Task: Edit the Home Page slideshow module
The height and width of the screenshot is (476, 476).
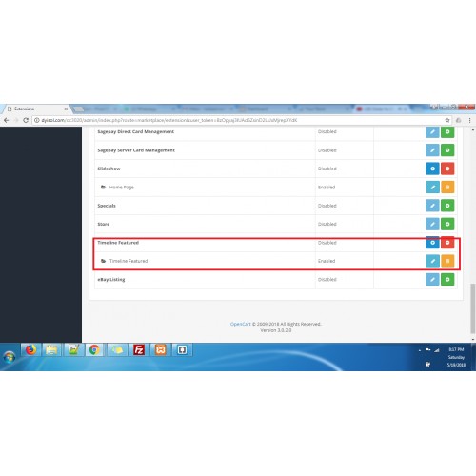Action: pyautogui.click(x=432, y=187)
